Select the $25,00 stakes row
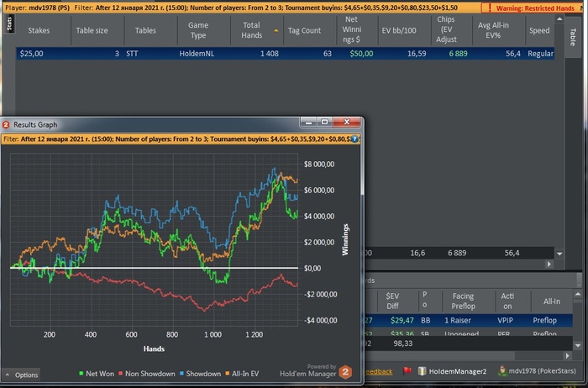Screen dimensions: 588x388 point(285,54)
